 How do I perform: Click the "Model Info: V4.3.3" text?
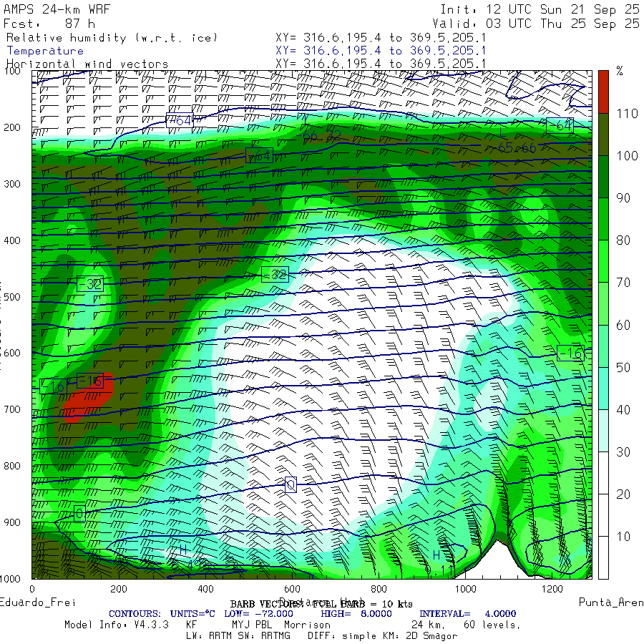(117, 625)
